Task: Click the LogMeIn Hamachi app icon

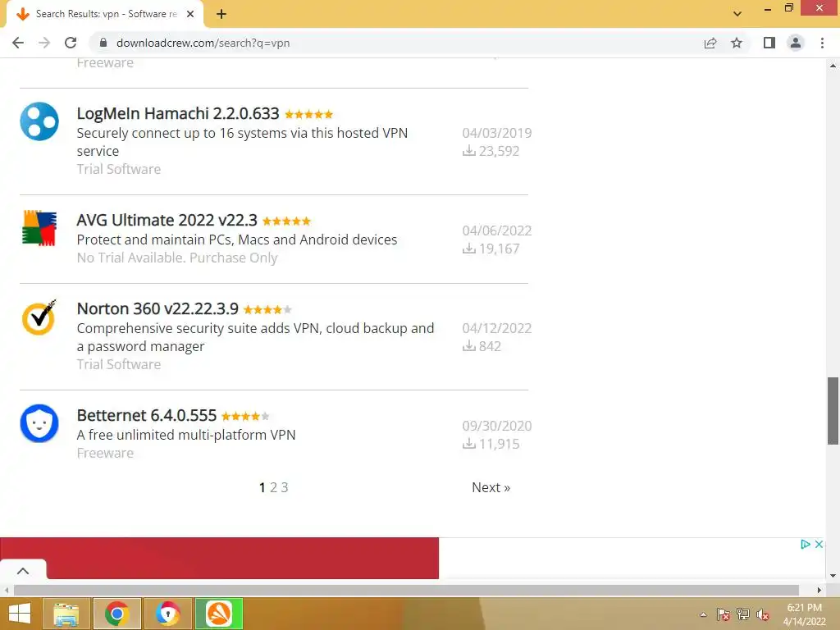Action: click(39, 121)
